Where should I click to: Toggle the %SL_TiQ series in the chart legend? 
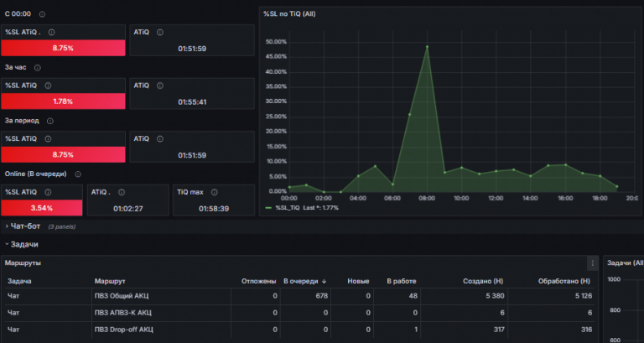288,208
